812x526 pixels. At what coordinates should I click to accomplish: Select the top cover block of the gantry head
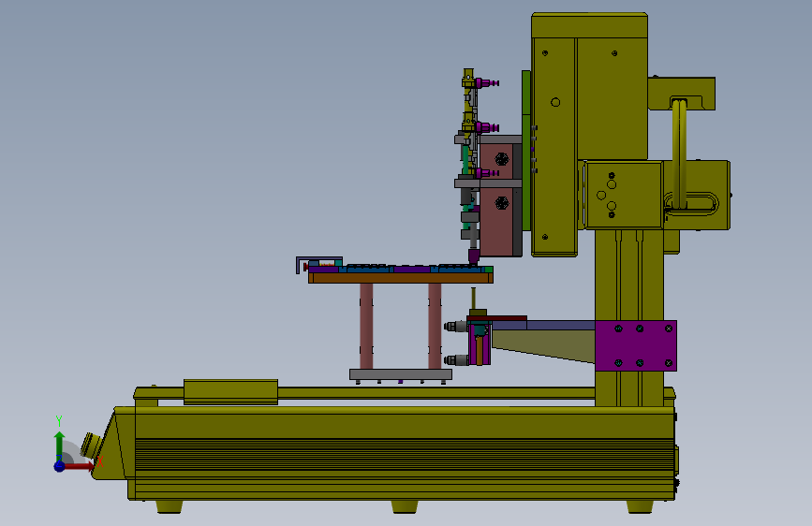(x=589, y=25)
